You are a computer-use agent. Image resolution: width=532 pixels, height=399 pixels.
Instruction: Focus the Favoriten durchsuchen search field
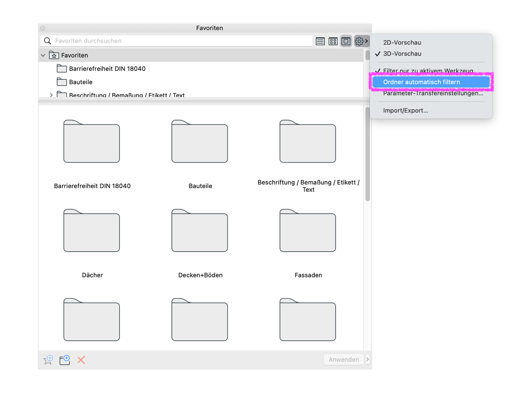(176, 41)
